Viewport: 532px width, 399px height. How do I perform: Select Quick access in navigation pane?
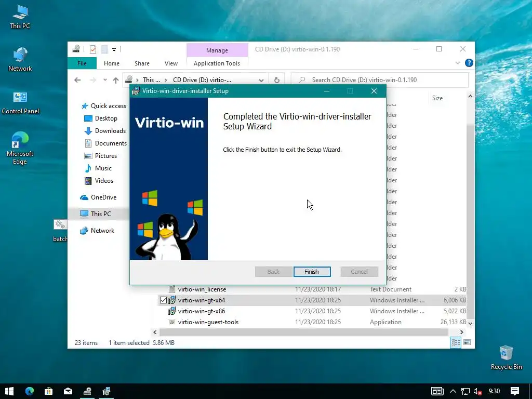(x=104, y=106)
